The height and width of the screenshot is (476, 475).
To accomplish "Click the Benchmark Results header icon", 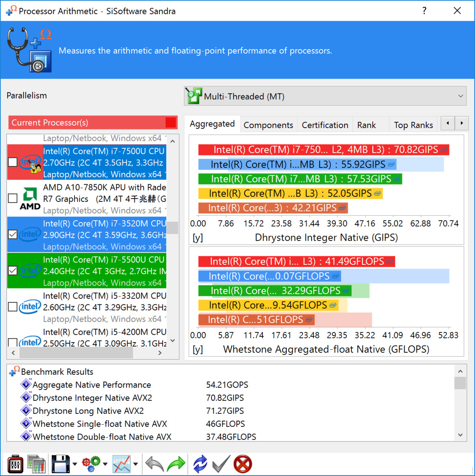I will coord(14,371).
